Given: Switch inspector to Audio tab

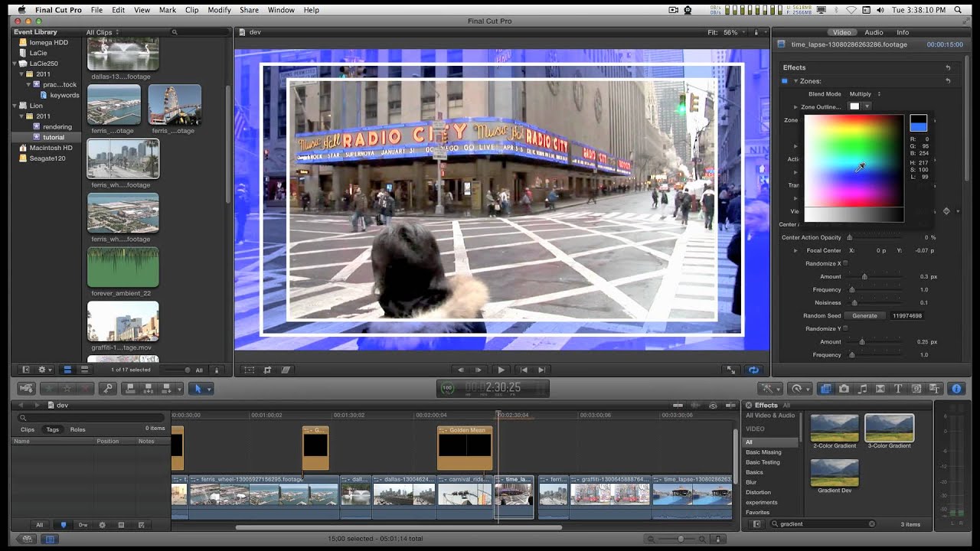Looking at the screenshot, I should pyautogui.click(x=874, y=32).
